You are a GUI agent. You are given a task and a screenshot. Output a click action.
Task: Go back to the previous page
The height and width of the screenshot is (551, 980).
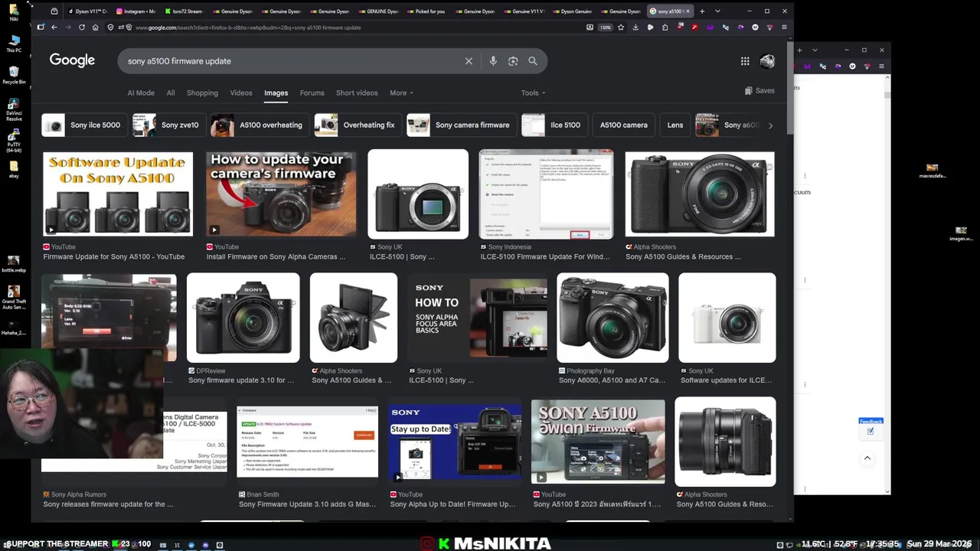54,28
